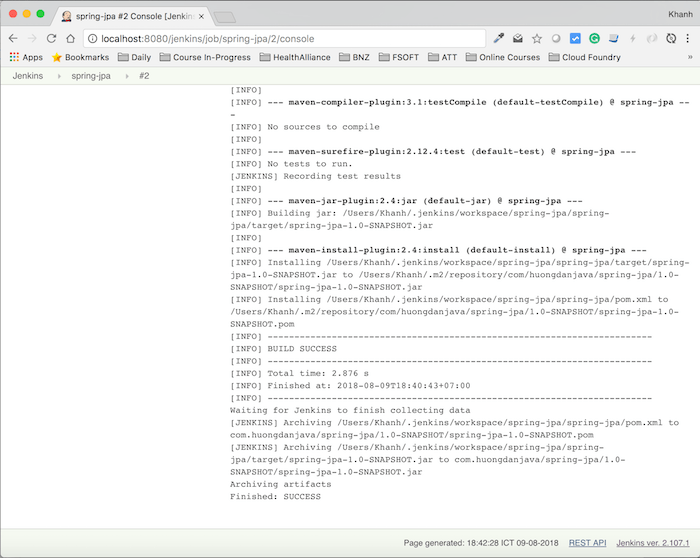
Task: Show hidden bookmarks with double chevron
Action: coord(690,57)
